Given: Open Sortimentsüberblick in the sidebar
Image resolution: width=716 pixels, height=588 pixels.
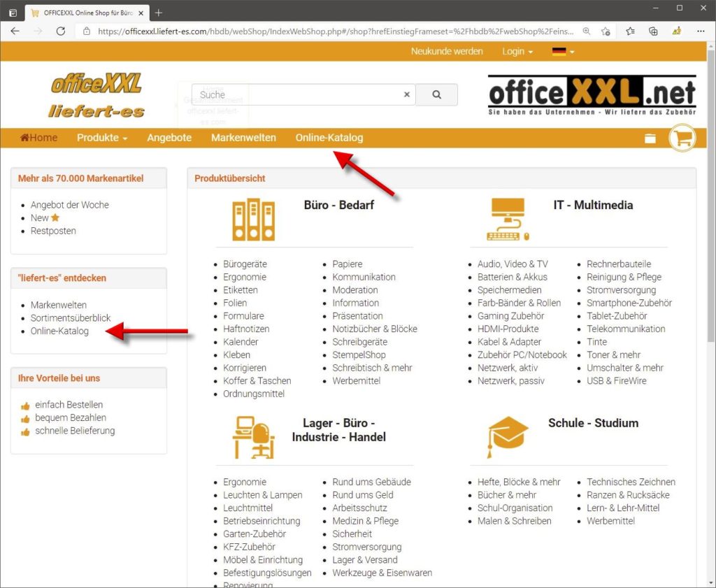Looking at the screenshot, I should 71,317.
